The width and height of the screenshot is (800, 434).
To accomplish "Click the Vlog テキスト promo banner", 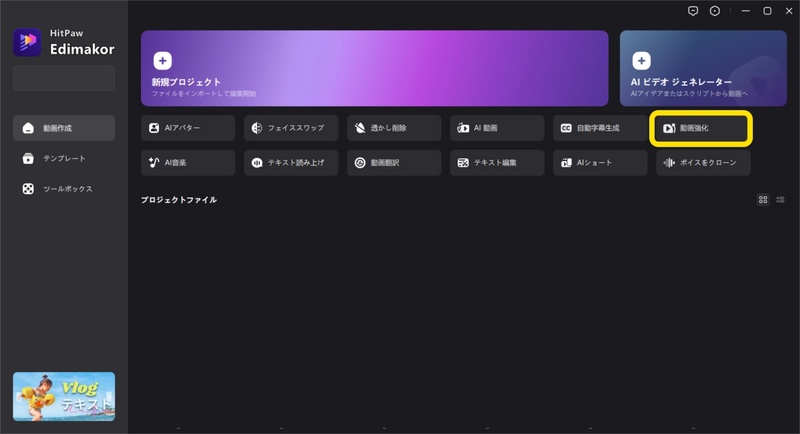I will [x=64, y=397].
